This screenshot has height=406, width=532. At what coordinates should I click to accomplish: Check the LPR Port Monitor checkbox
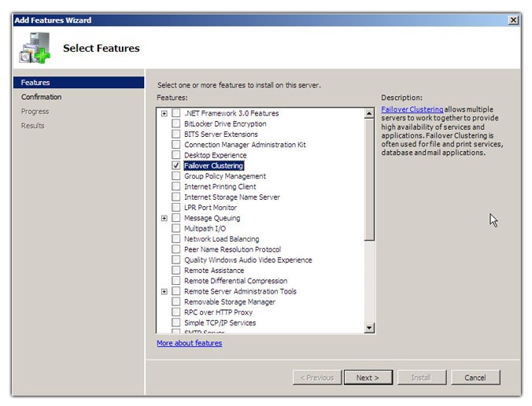click(x=175, y=207)
